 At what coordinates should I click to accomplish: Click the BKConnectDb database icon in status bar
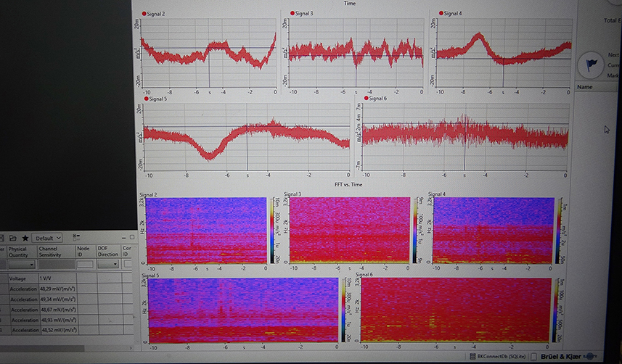471,357
